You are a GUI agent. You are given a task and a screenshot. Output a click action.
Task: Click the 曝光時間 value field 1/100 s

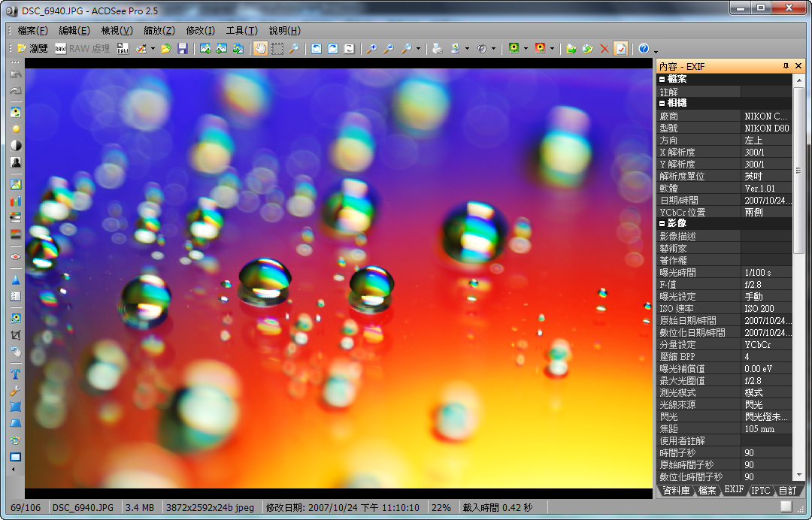click(x=765, y=272)
